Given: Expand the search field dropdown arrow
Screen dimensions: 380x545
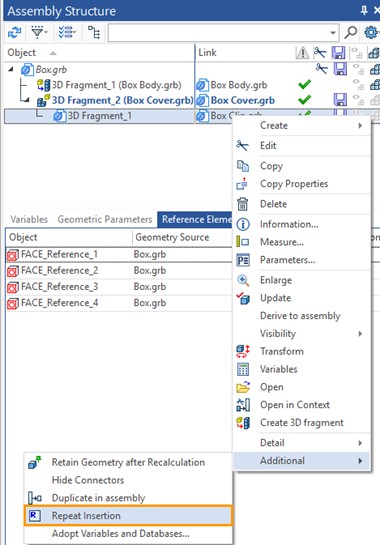Looking at the screenshot, I should [333, 33].
